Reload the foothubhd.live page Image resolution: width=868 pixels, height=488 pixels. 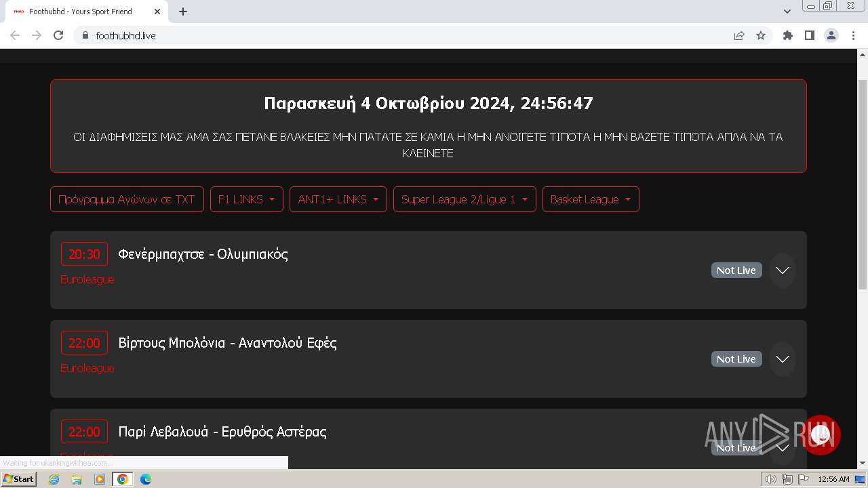(x=58, y=35)
